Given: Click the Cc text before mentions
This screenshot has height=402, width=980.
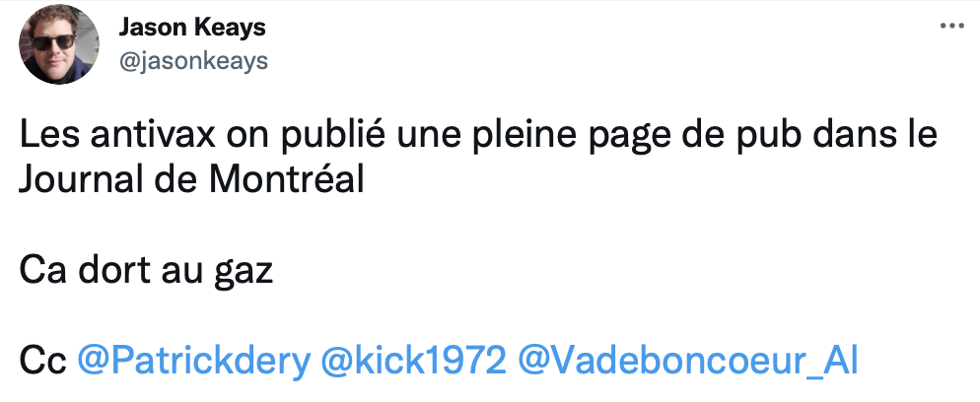Looking at the screenshot, I should 42,361.
